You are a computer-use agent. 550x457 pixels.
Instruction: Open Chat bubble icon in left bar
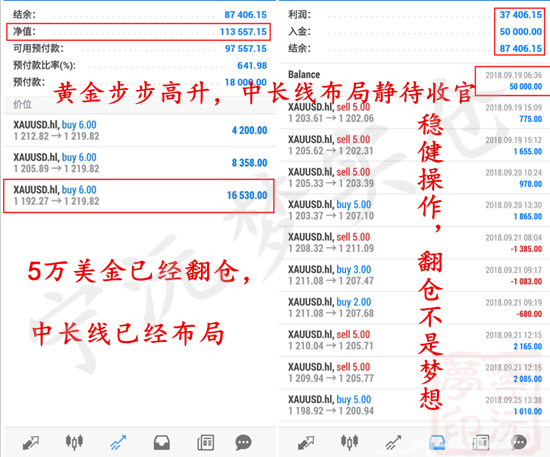coord(243,443)
